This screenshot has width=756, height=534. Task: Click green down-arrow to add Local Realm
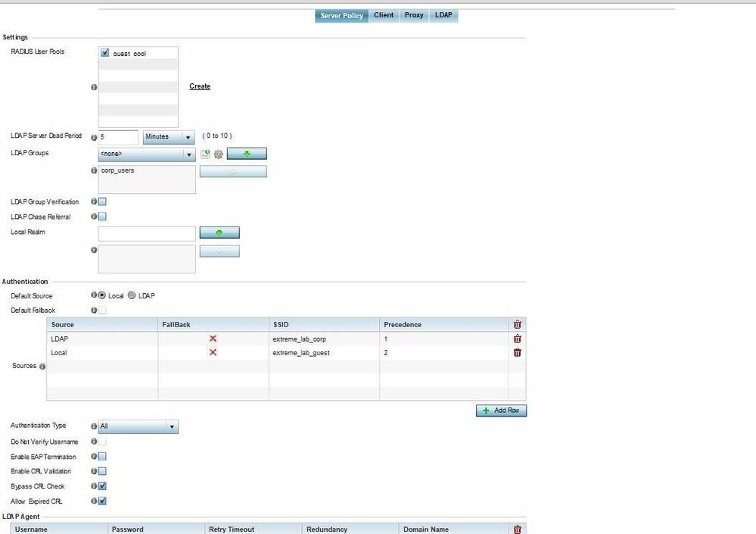tap(219, 233)
